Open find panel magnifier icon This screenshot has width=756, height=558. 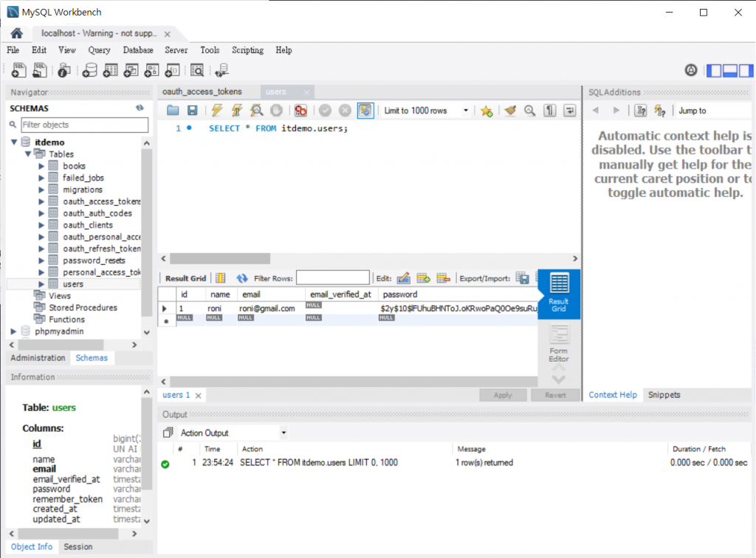(530, 111)
